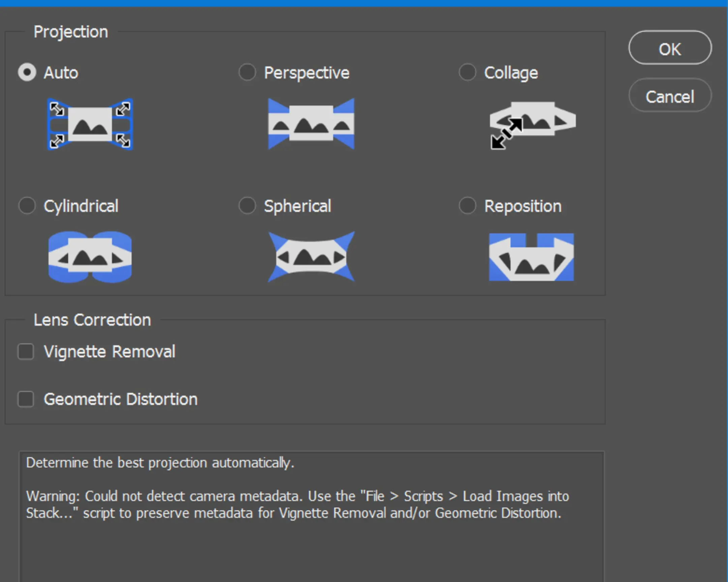
Task: Select the Perspective projection option
Action: (x=247, y=72)
